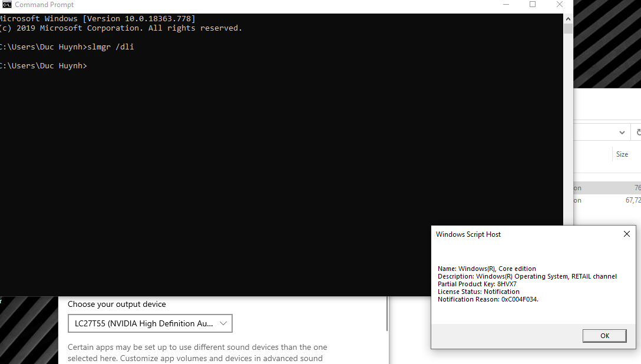Viewport: 641px width, 364px height.
Task: Click the Windows Script Host title text
Action: (x=468, y=234)
